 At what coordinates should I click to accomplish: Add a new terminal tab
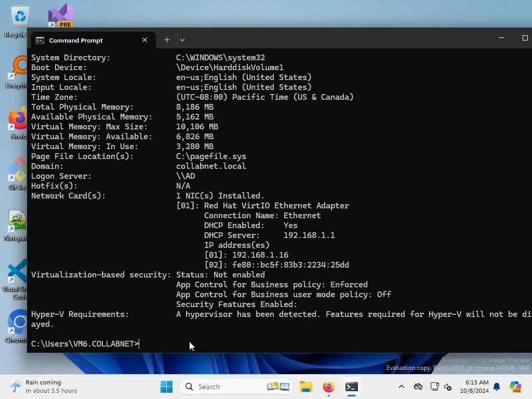coord(167,40)
